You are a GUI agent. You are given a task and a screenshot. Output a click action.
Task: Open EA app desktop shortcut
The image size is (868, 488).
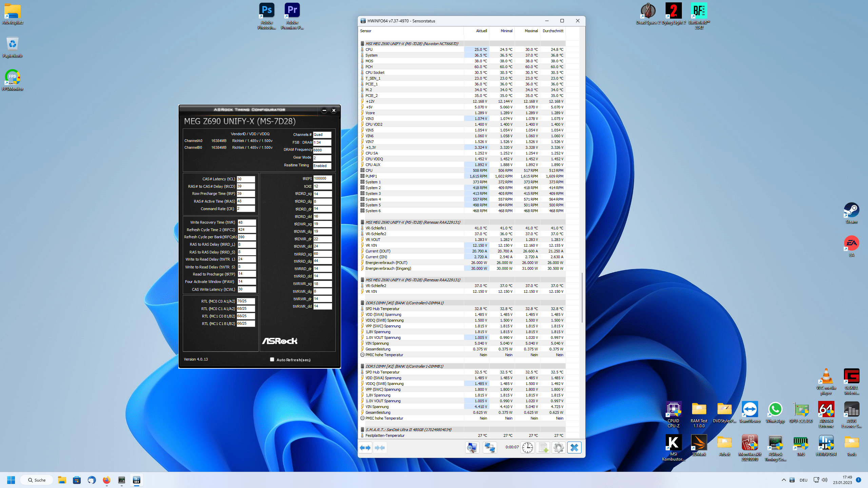pyautogui.click(x=851, y=246)
